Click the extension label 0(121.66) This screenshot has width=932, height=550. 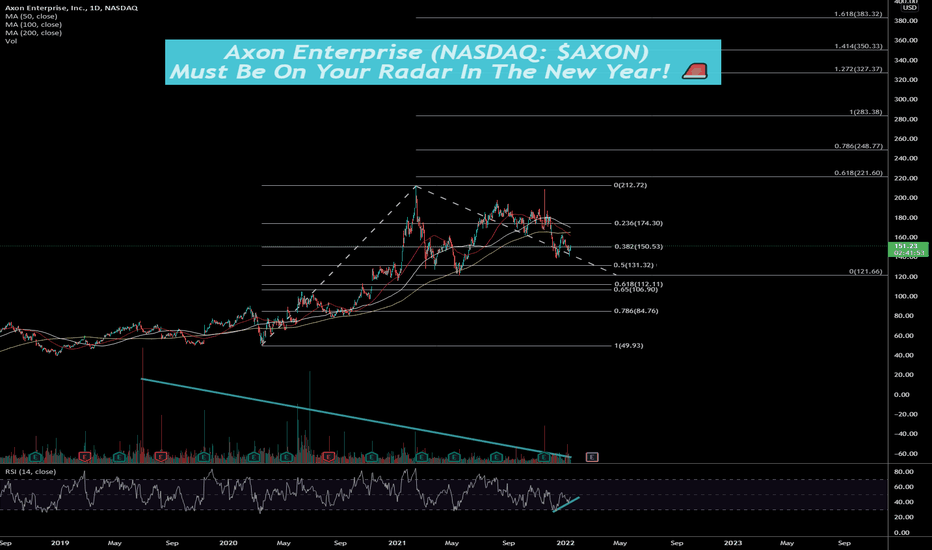865,271
